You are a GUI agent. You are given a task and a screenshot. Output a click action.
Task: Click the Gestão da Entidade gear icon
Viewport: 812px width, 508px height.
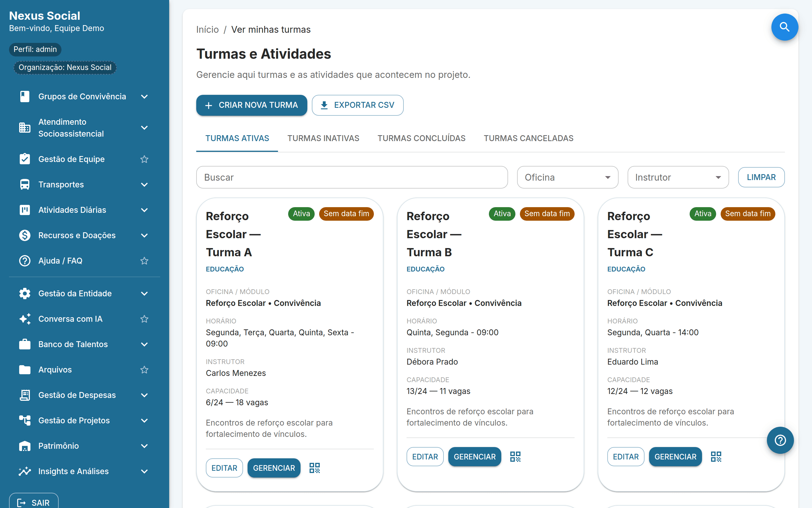pos(25,293)
